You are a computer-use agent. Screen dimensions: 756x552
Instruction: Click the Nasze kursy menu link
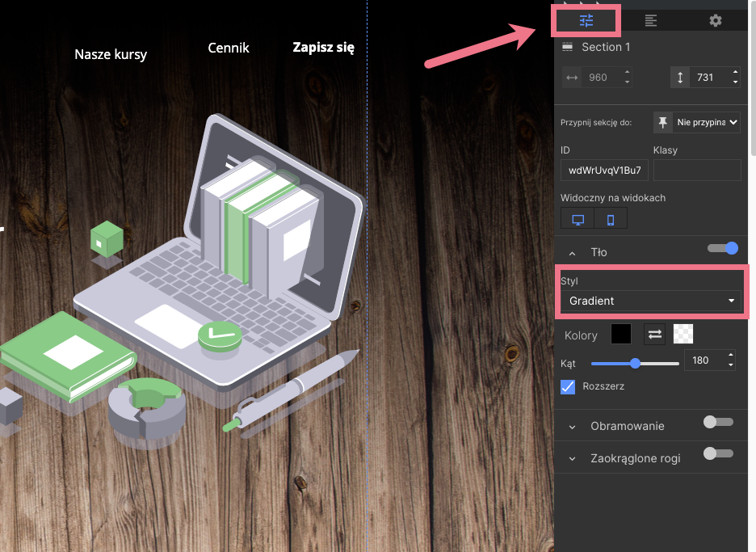111,54
